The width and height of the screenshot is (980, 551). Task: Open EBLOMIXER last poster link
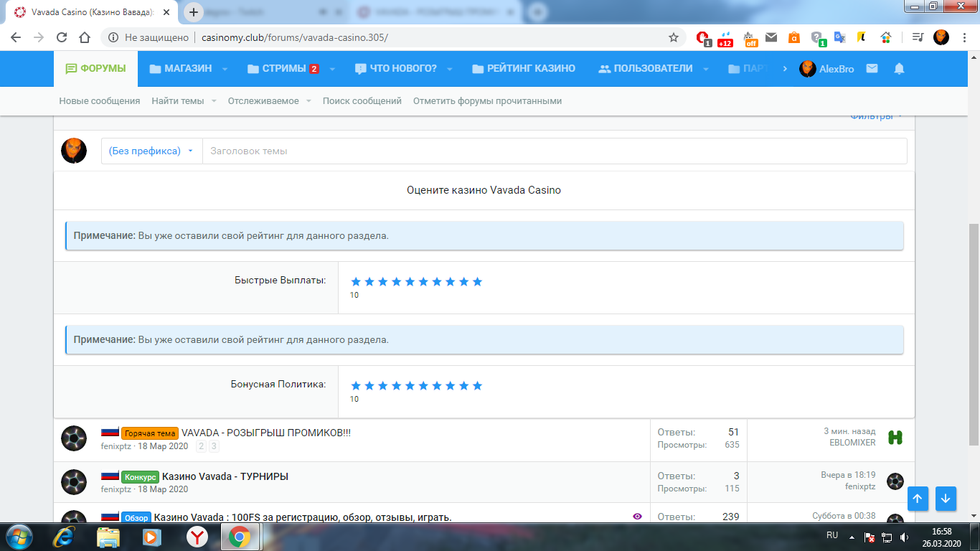pyautogui.click(x=852, y=443)
